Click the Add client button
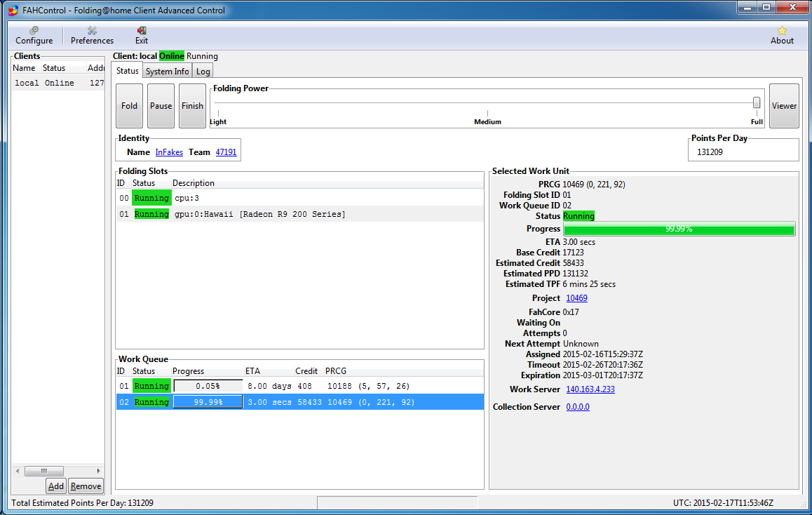The image size is (812, 515). pyautogui.click(x=56, y=486)
